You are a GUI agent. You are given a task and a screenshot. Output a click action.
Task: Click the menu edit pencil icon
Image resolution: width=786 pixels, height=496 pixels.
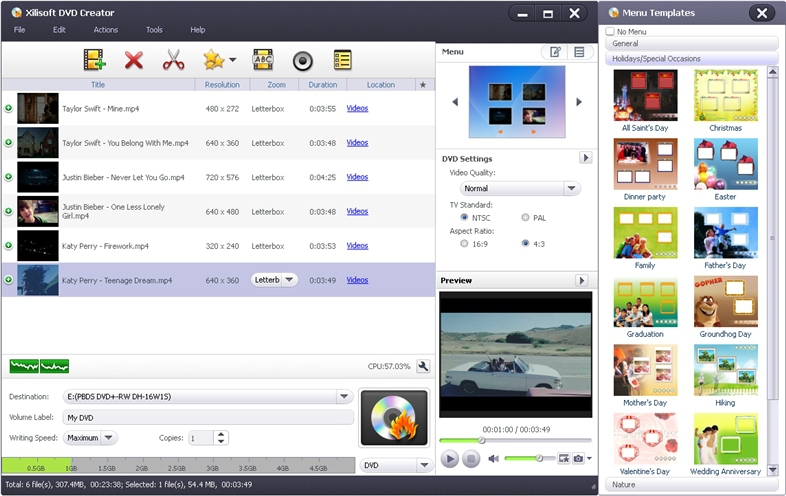tap(554, 52)
